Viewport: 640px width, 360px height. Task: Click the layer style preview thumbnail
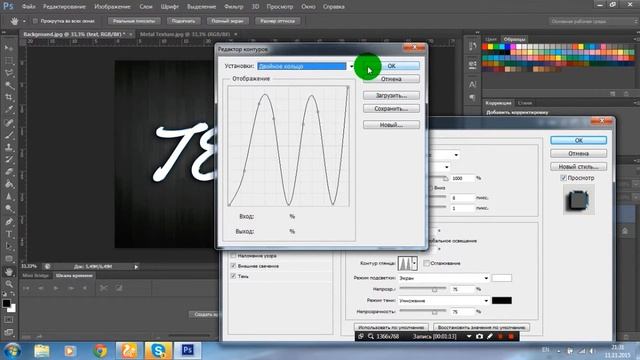point(578,200)
